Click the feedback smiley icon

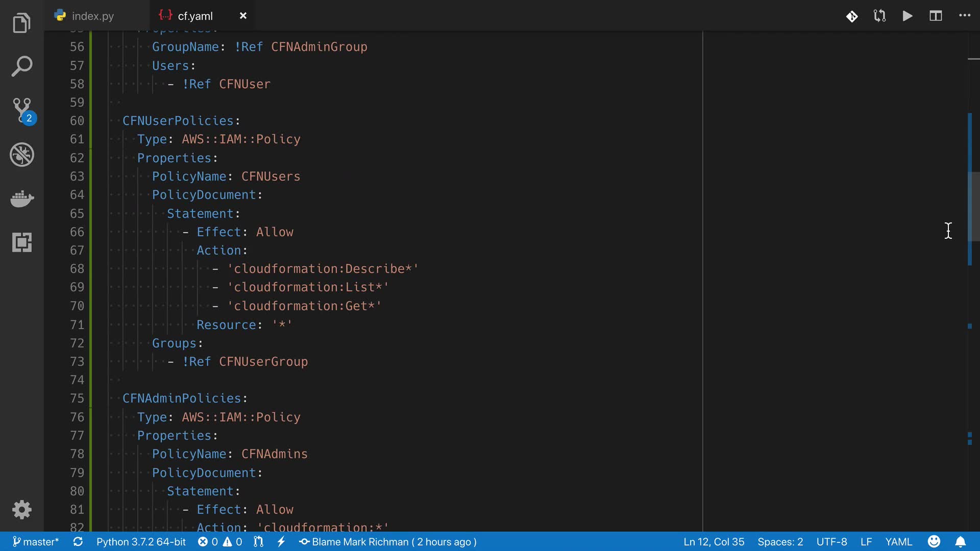tap(934, 542)
